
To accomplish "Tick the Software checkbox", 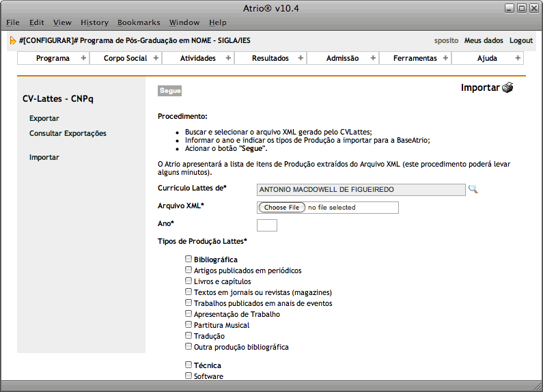I will point(189,376).
